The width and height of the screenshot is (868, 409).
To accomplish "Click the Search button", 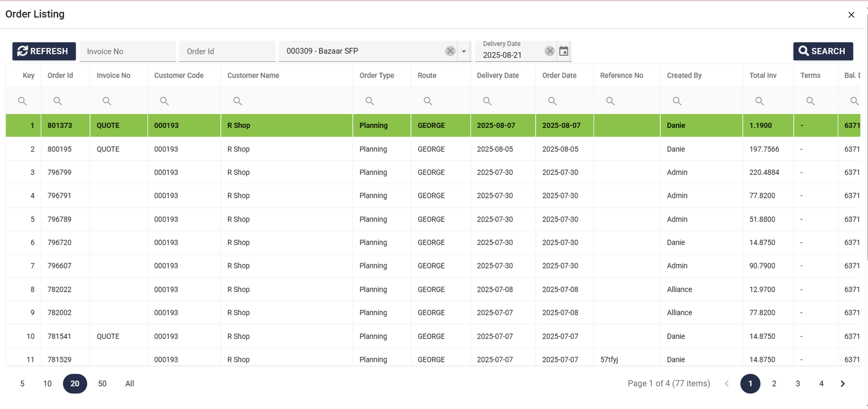I will 822,51.
